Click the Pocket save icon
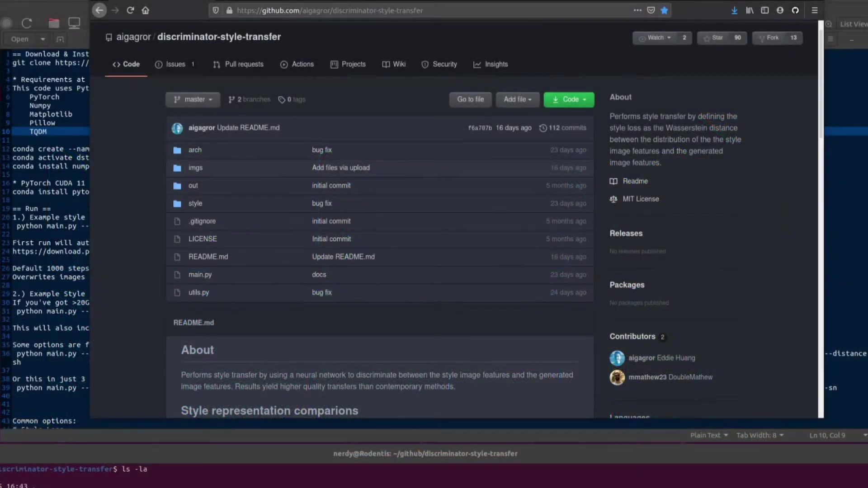 [651, 10]
